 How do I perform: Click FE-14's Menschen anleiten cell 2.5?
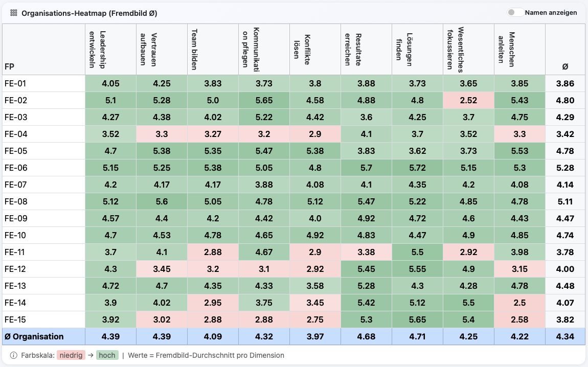519,303
